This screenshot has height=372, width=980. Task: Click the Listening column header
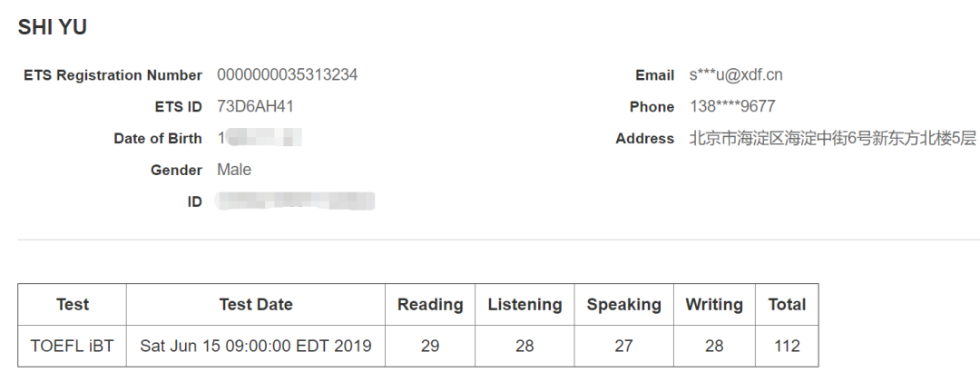(524, 305)
